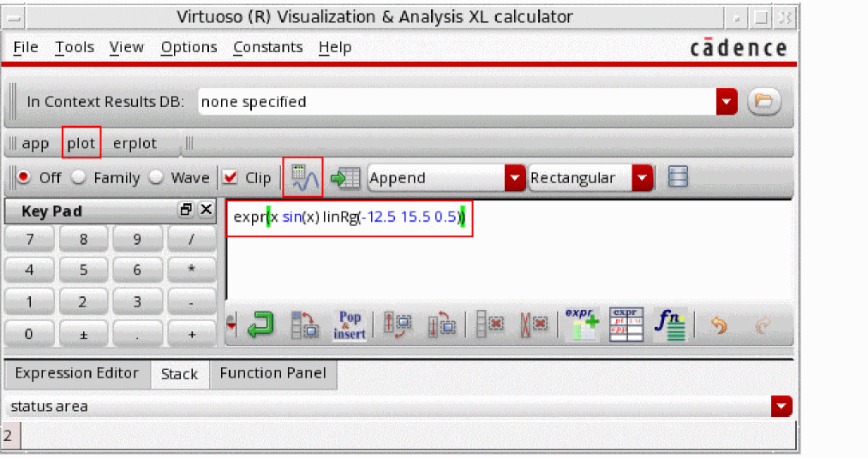Open the results database folder icon

(x=764, y=101)
